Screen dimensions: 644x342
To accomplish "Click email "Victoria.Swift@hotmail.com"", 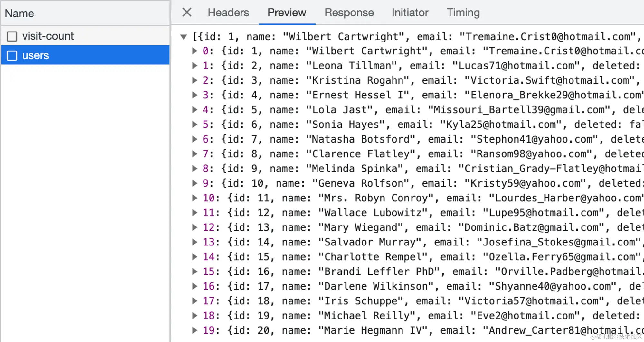I will pyautogui.click(x=550, y=80).
